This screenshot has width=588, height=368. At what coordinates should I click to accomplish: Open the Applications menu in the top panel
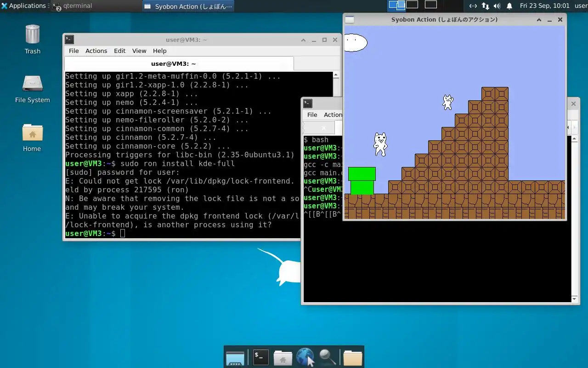24,6
